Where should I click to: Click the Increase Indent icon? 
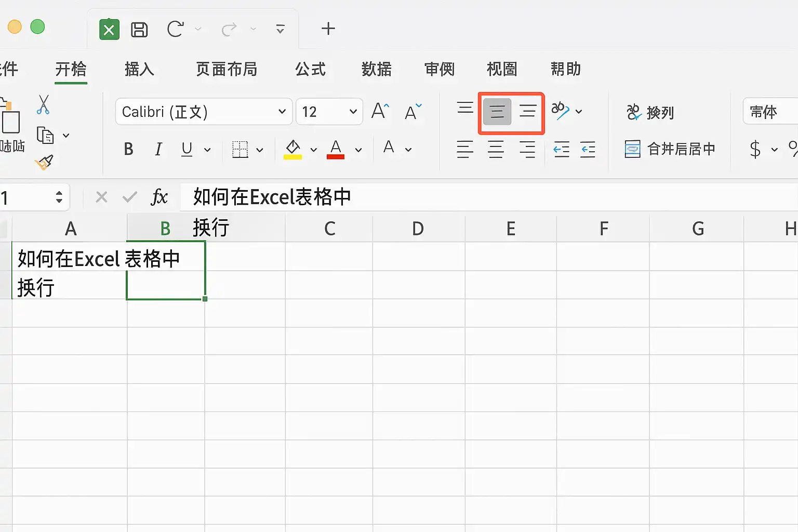point(588,150)
